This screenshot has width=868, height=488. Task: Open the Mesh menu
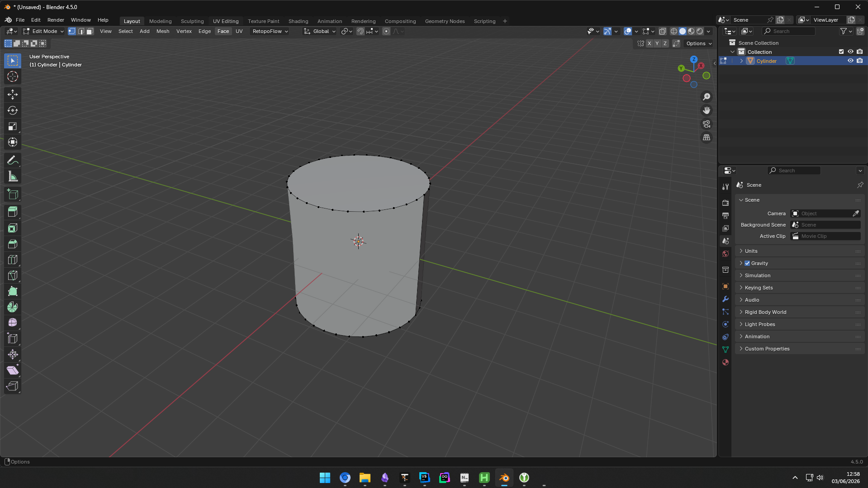tap(163, 31)
